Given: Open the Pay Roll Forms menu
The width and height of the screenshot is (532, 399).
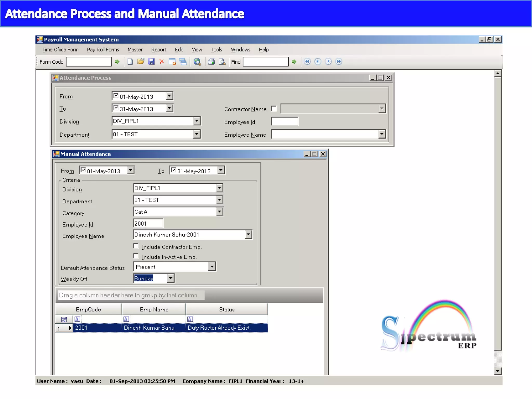Looking at the screenshot, I should click(x=103, y=50).
